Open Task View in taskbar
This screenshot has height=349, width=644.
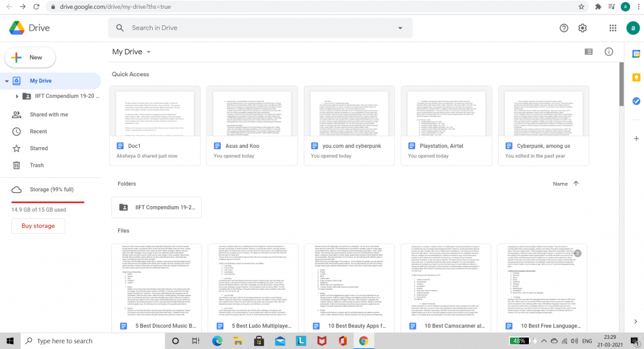pyautogui.click(x=196, y=341)
